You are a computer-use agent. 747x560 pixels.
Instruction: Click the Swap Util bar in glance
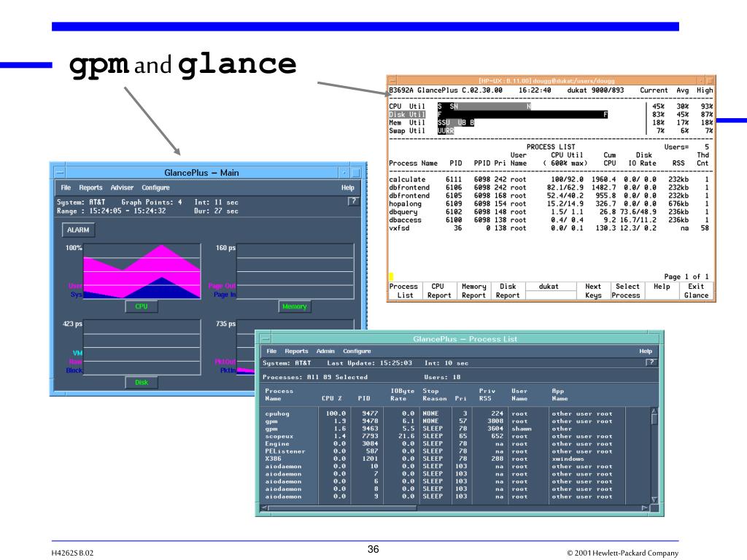(446, 131)
